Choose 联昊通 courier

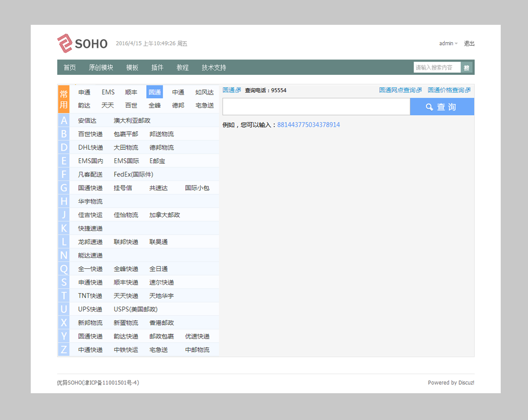(159, 242)
